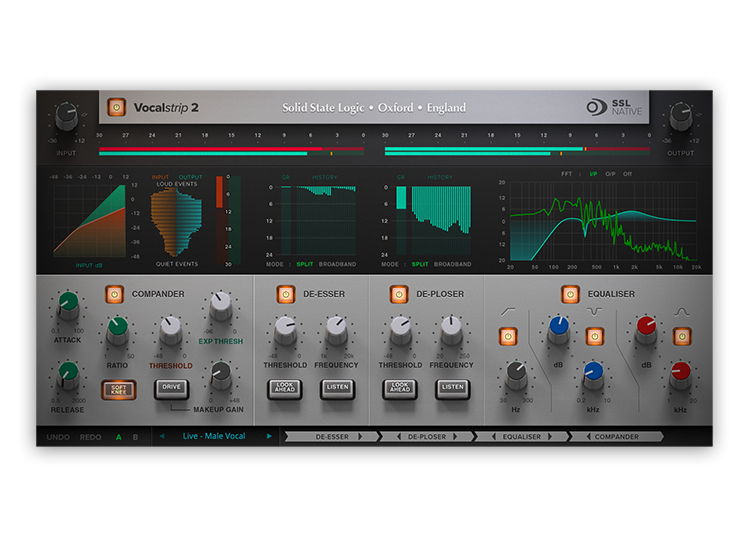This screenshot has width=750, height=538.
Task: Click Redo in the bottom bar
Action: click(x=90, y=437)
